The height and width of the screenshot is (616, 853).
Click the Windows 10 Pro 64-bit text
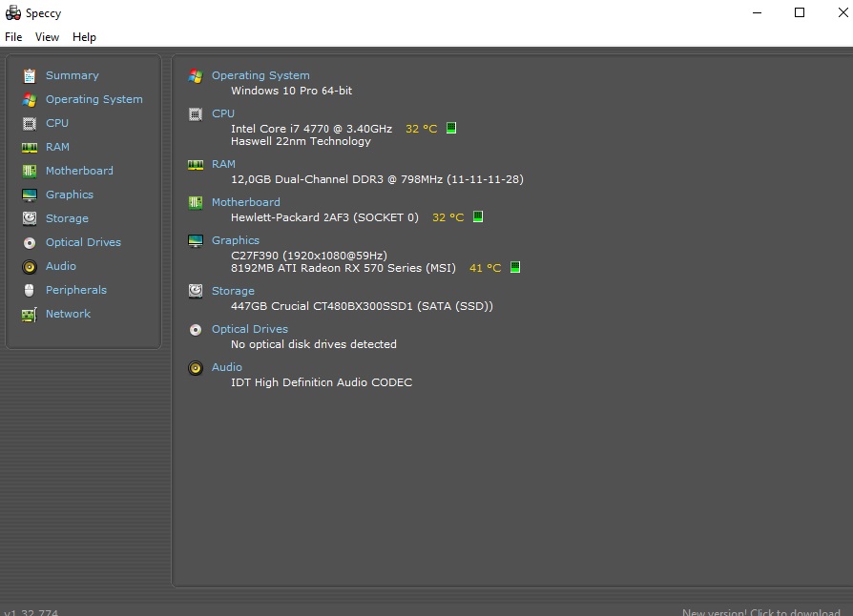click(x=292, y=91)
